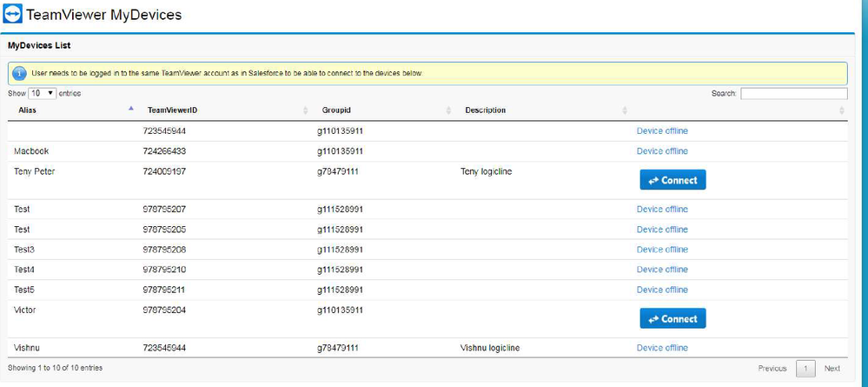Click TeamViewer ID 978795210

tap(164, 270)
